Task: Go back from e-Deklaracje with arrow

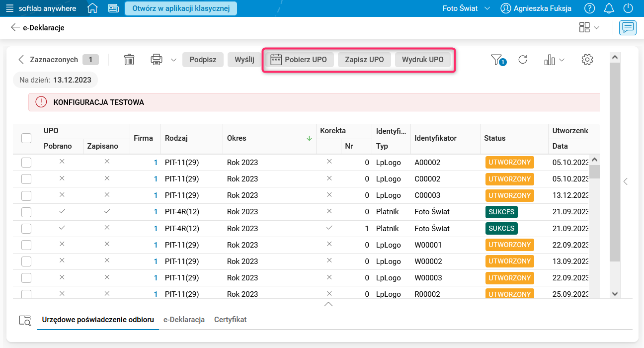Action: coord(15,28)
